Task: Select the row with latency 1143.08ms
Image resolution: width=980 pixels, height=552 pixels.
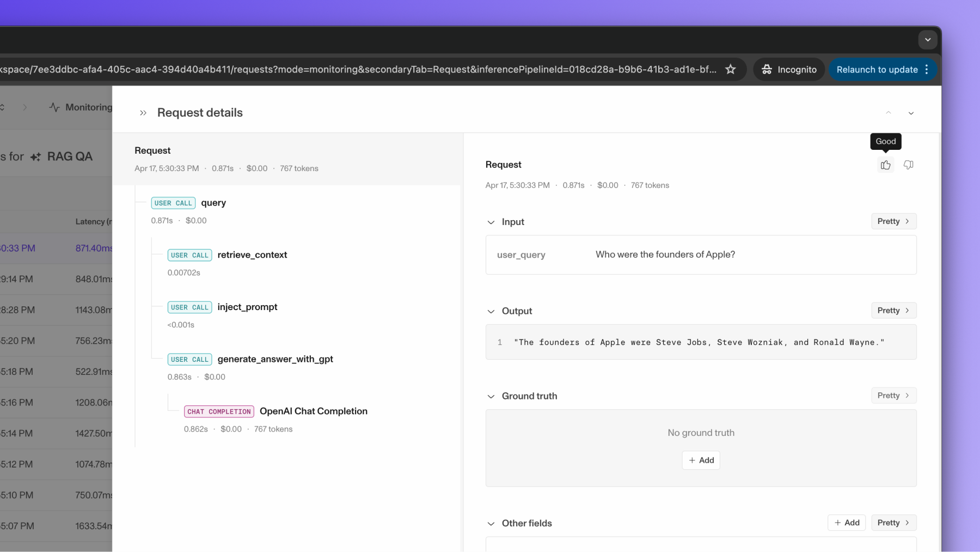Action: click(56, 310)
